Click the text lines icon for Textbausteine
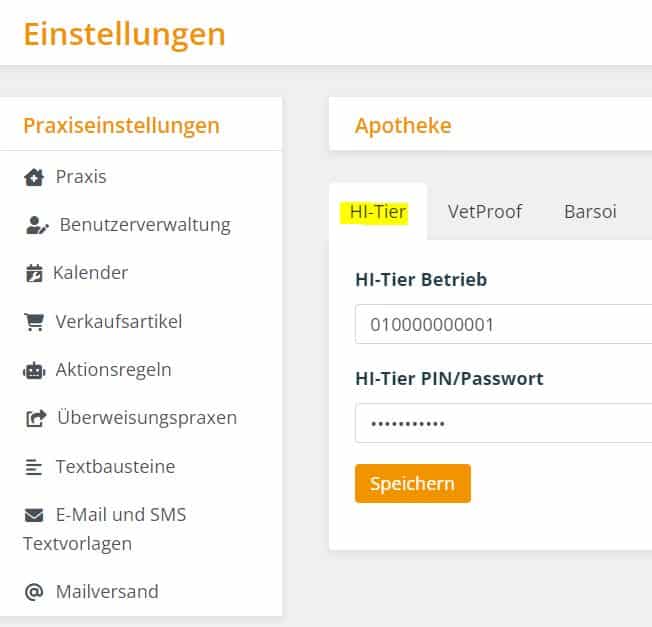Viewport: 652px width, 627px height. point(34,467)
